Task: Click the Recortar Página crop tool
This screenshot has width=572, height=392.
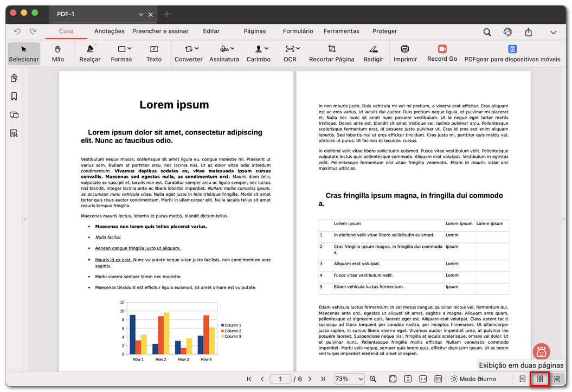Action: [x=331, y=53]
